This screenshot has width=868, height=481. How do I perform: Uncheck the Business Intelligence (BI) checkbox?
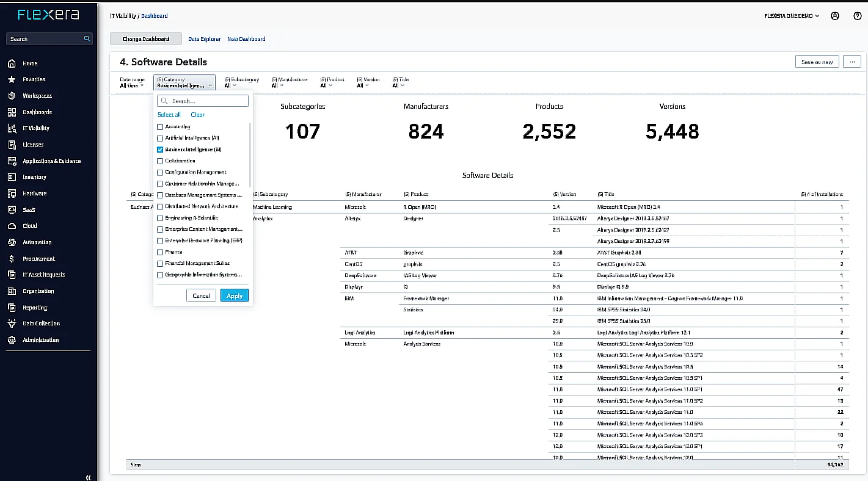pos(160,150)
